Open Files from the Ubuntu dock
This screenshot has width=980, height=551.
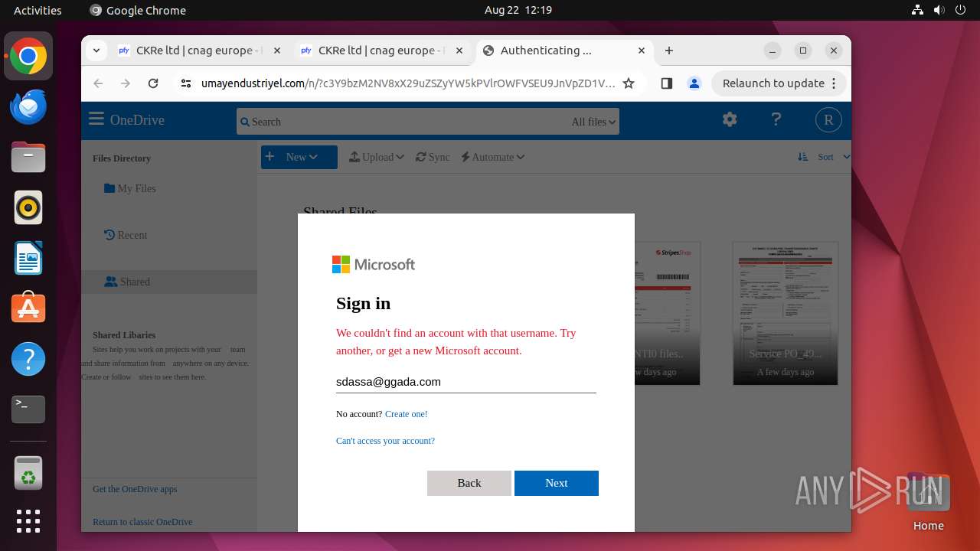click(x=28, y=158)
